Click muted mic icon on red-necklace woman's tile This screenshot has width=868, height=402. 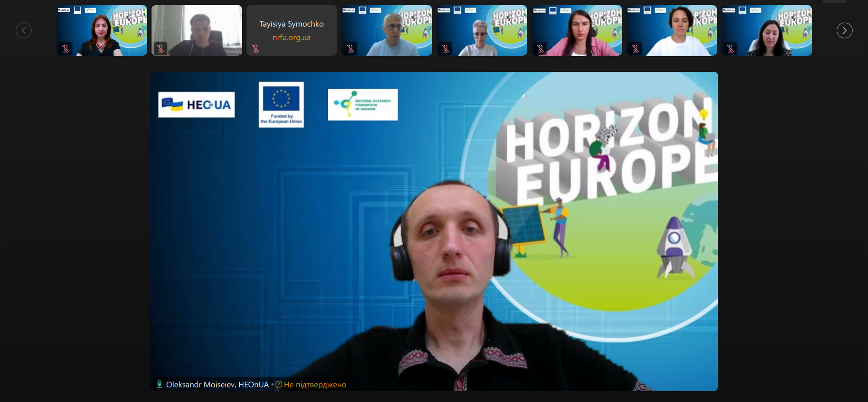66,48
